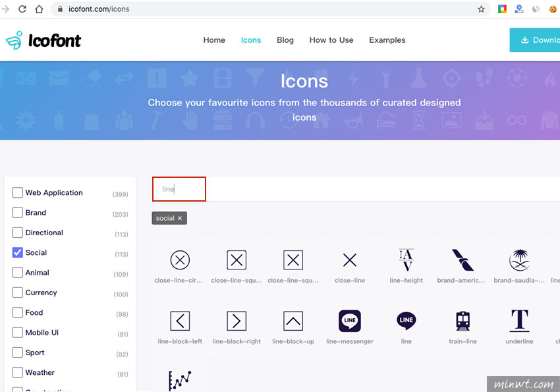Open the Blog nav item
The height and width of the screenshot is (392, 560).
pos(285,40)
